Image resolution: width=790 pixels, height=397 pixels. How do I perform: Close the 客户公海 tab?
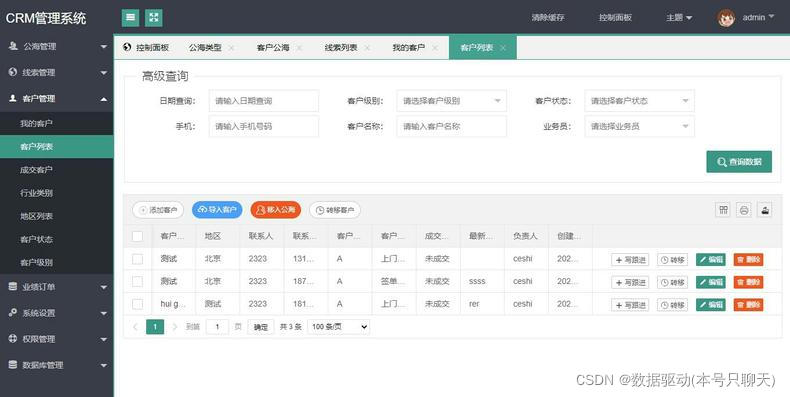pos(299,48)
